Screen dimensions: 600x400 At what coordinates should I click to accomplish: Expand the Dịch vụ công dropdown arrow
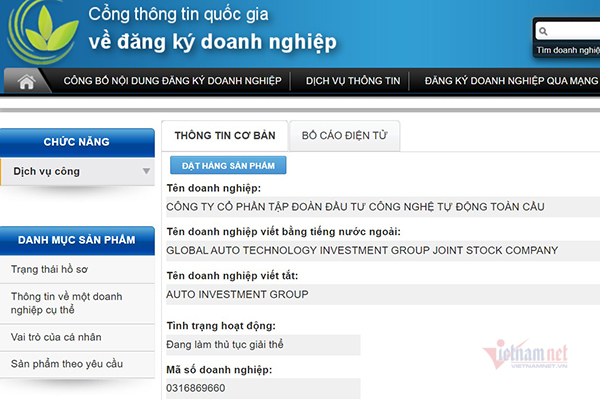tap(146, 172)
